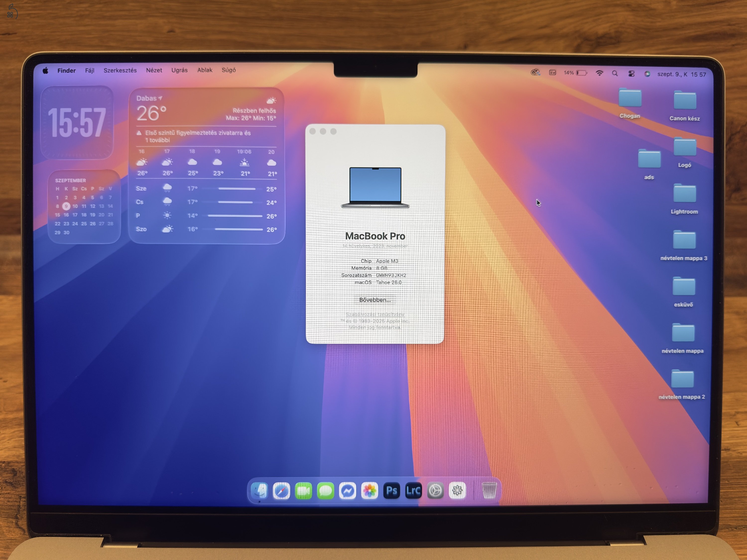Viewport: 747px width, 560px height.
Task: Click the Bővebben... button
Action: coord(375,300)
